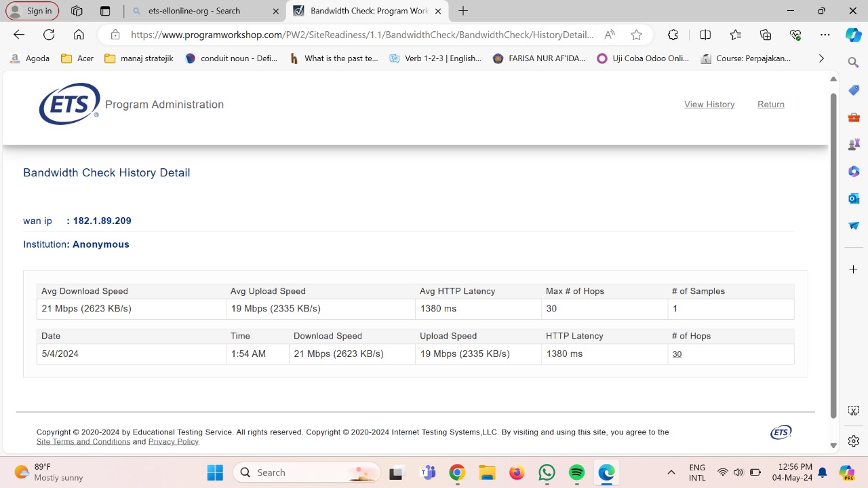Open the Extensions puzzle icon
This screenshot has width=868, height=488.
pyautogui.click(x=673, y=35)
